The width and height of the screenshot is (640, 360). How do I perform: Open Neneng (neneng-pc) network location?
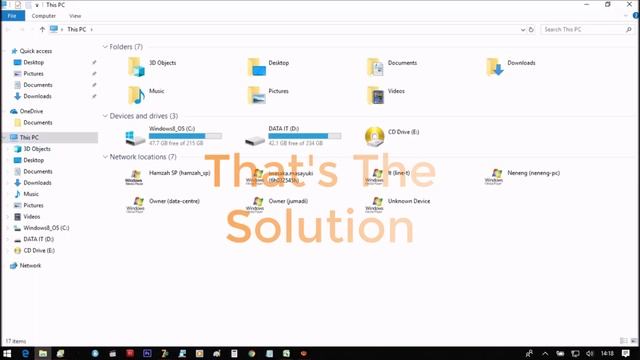pos(522,177)
